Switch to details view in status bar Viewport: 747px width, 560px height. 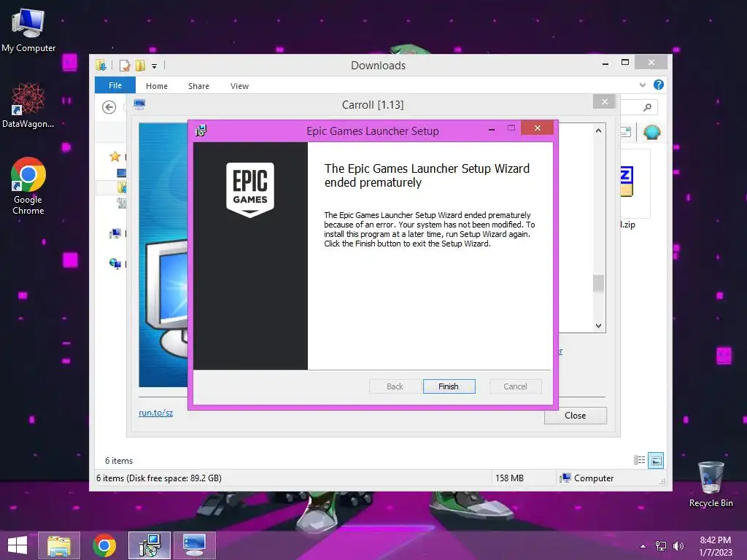[639, 460]
